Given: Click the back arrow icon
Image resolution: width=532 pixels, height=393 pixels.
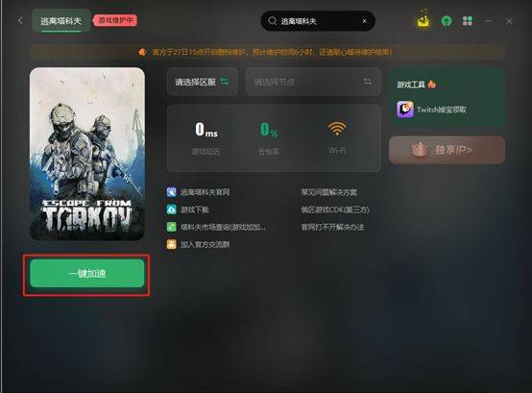Looking at the screenshot, I should (x=20, y=21).
